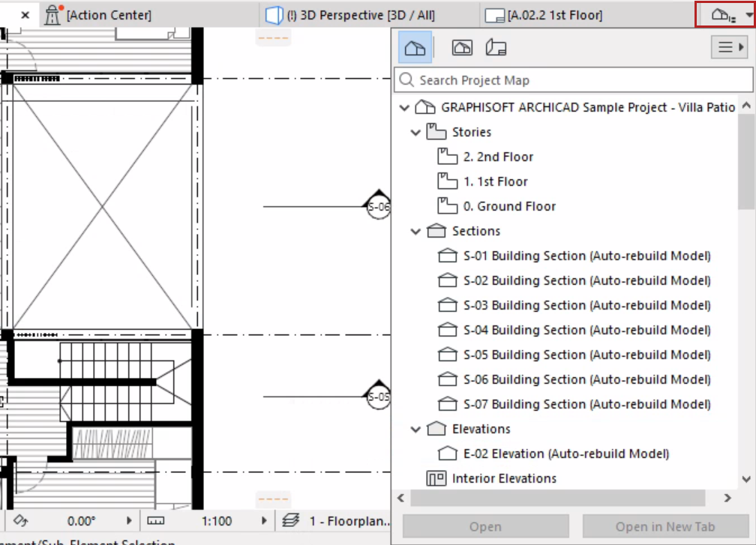Switch to the View Map icon

[462, 47]
